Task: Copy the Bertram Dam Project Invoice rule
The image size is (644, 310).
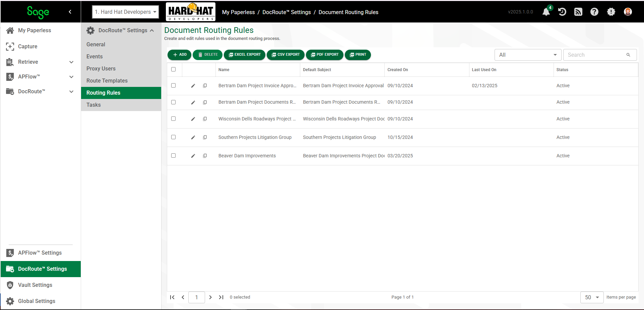Action: (x=205, y=86)
